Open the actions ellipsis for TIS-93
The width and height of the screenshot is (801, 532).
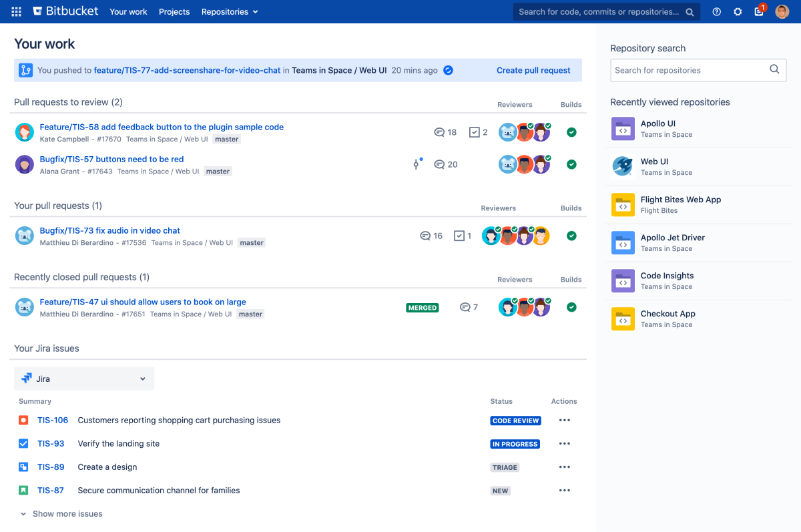click(x=564, y=443)
